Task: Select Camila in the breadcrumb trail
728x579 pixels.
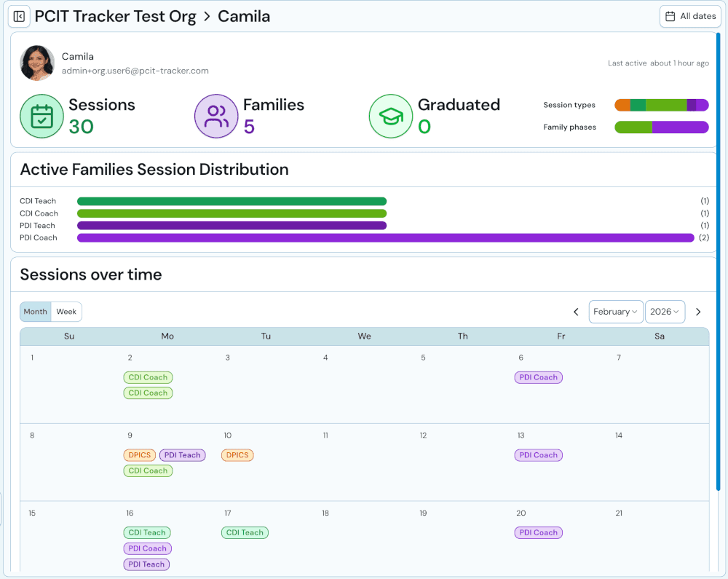Action: (243, 16)
